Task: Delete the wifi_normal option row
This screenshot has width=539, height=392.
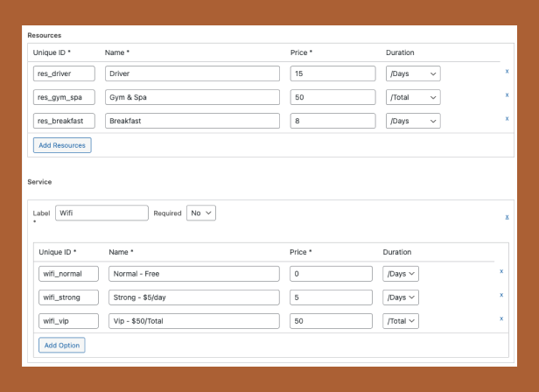Action: [501, 271]
